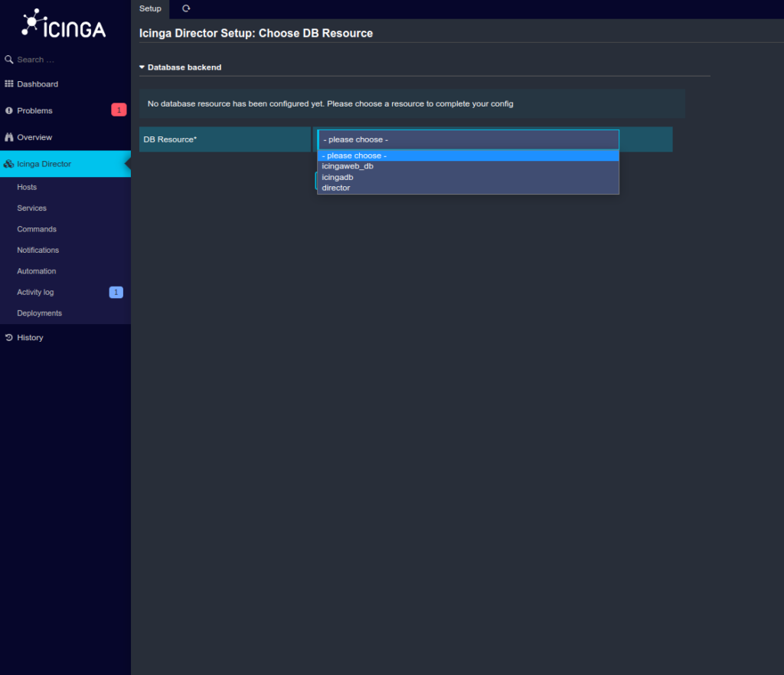Viewport: 784px width, 675px height.
Task: Open the red Problems count badge
Action: (x=119, y=110)
